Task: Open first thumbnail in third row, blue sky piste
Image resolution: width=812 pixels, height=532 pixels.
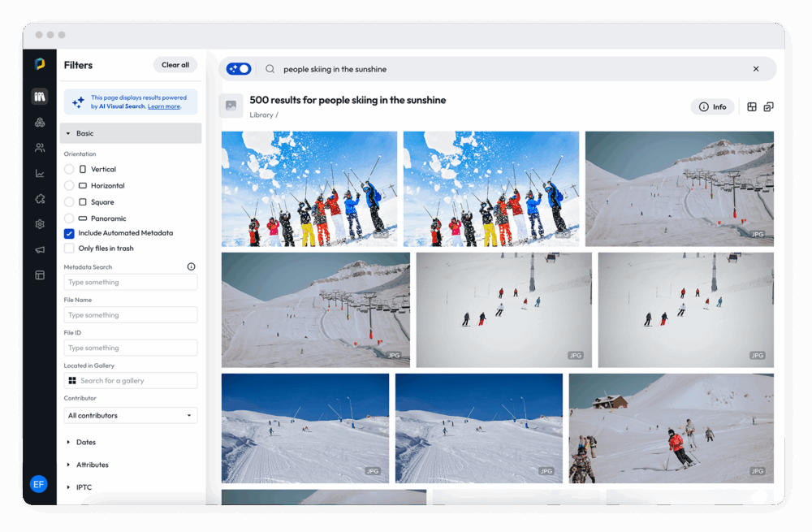Action: (x=305, y=428)
